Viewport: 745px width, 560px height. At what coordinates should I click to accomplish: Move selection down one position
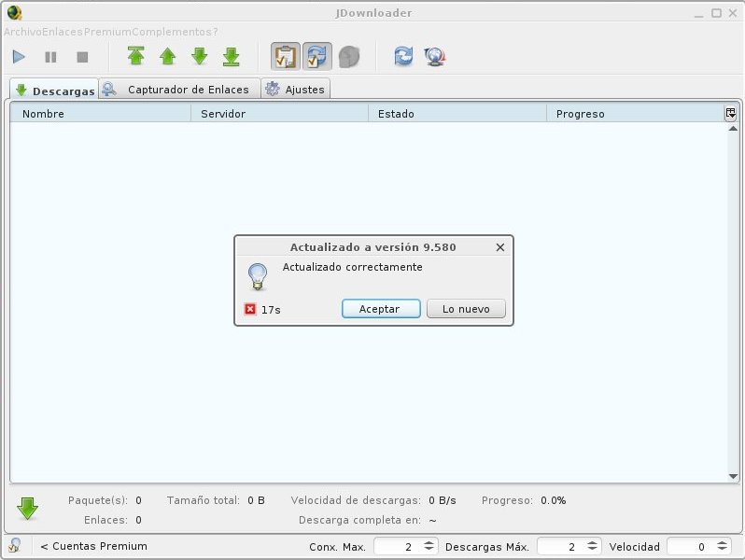click(200, 56)
